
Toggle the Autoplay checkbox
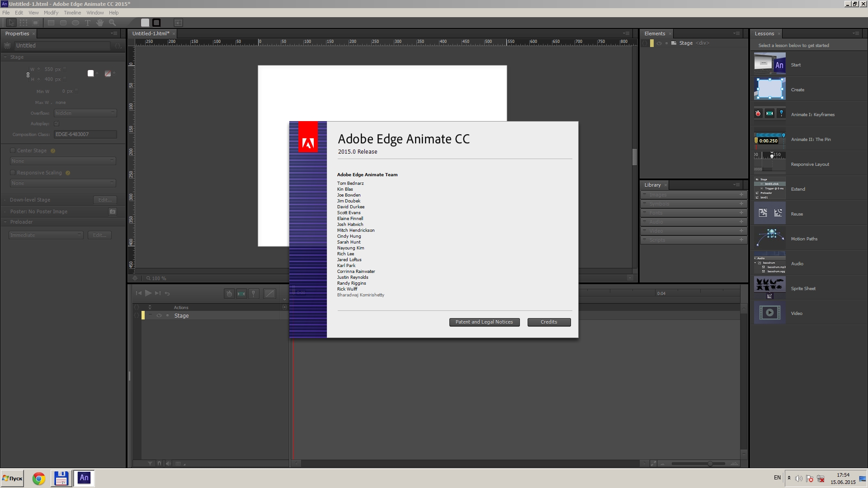(x=57, y=124)
